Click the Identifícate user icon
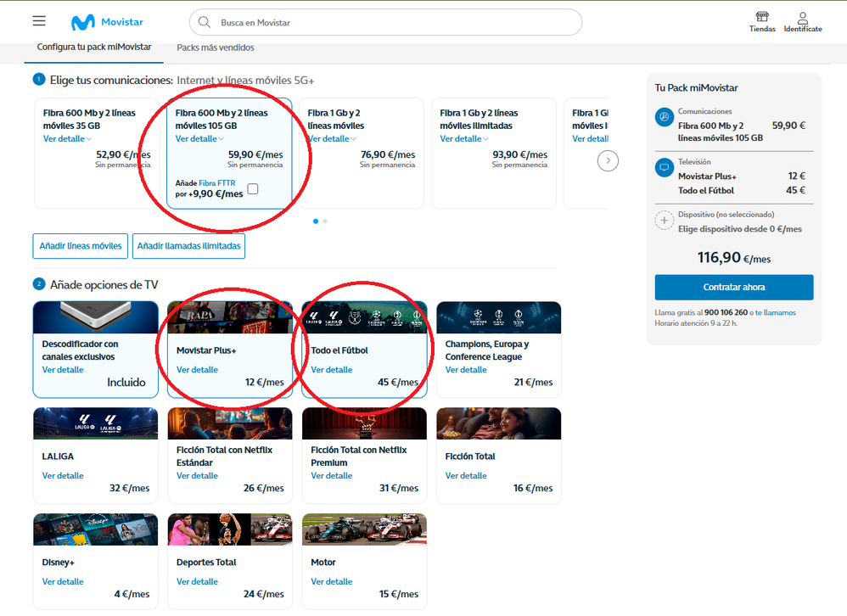This screenshot has height=616, width=847. [x=802, y=18]
